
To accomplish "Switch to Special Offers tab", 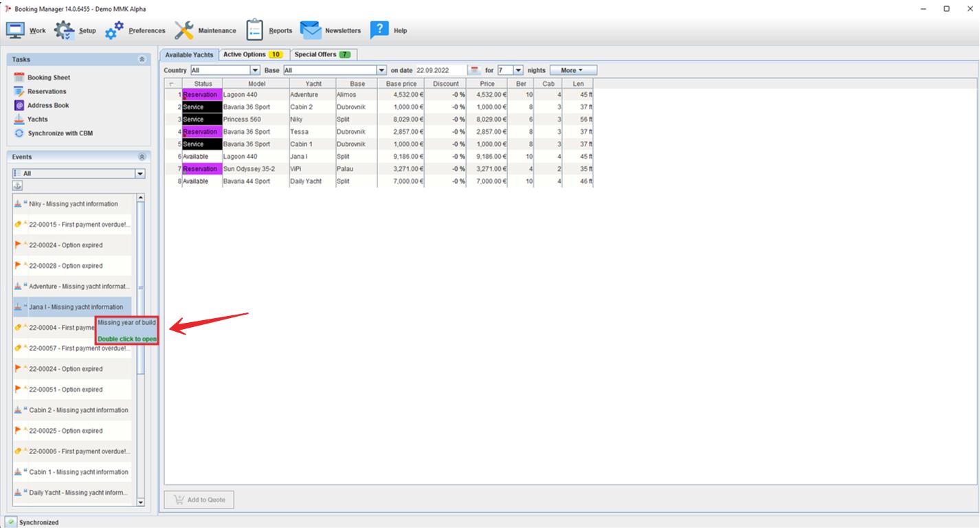I will pos(323,54).
